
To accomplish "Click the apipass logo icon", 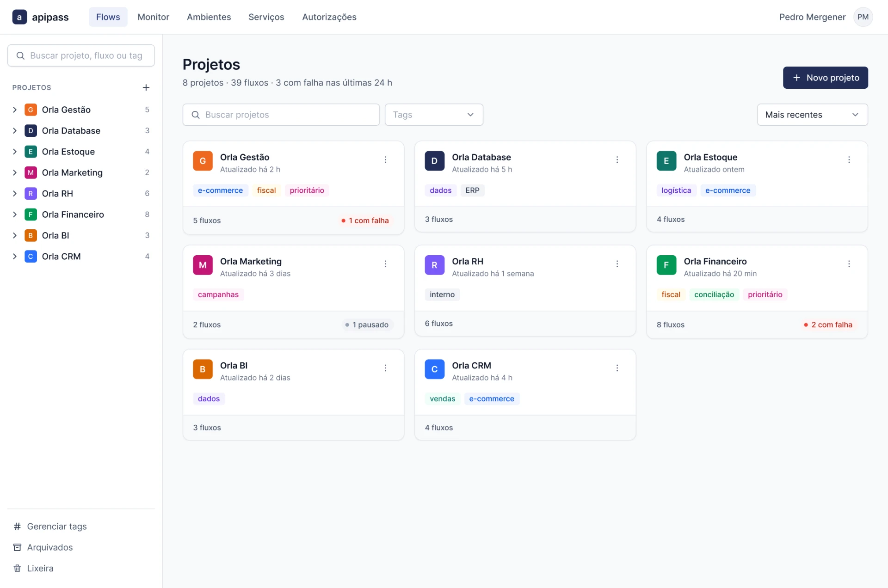I will click(x=19, y=17).
